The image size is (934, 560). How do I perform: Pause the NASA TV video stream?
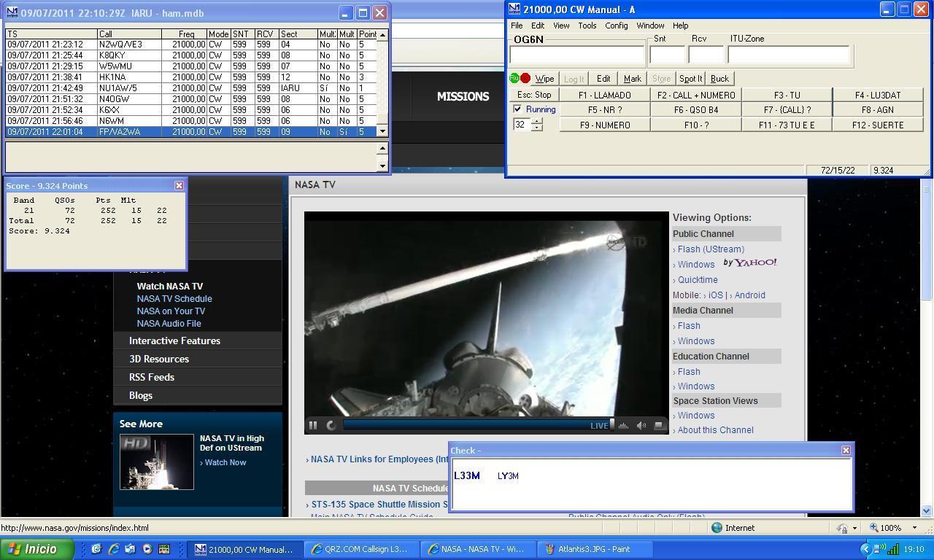[x=313, y=425]
